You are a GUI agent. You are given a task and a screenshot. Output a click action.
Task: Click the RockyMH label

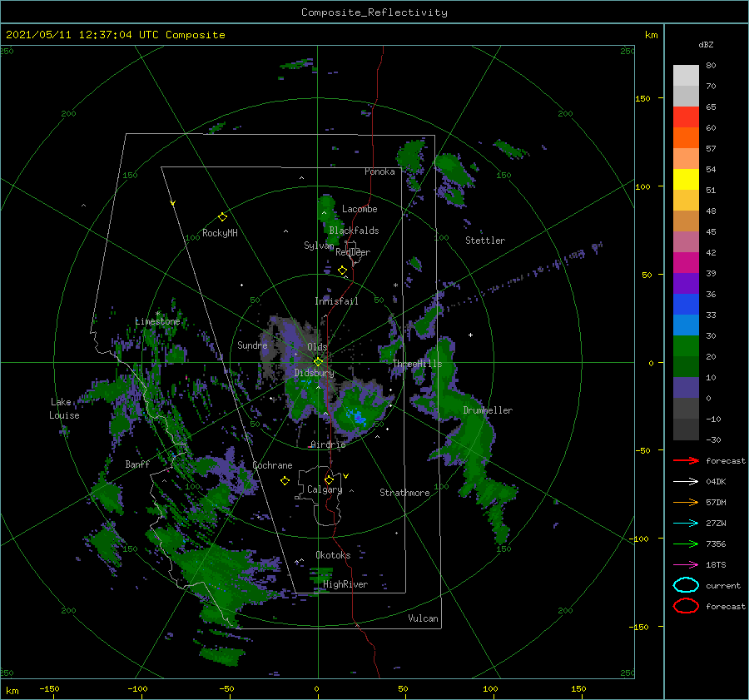(x=220, y=233)
